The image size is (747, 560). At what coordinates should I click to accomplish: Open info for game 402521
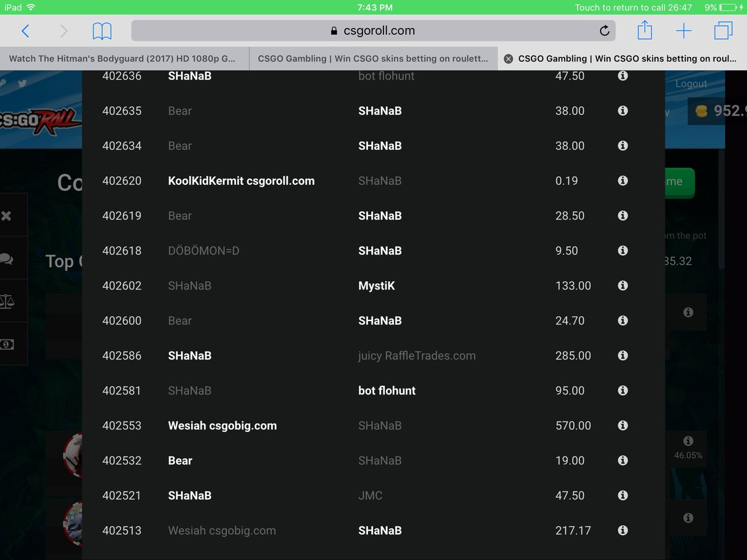[622, 495]
